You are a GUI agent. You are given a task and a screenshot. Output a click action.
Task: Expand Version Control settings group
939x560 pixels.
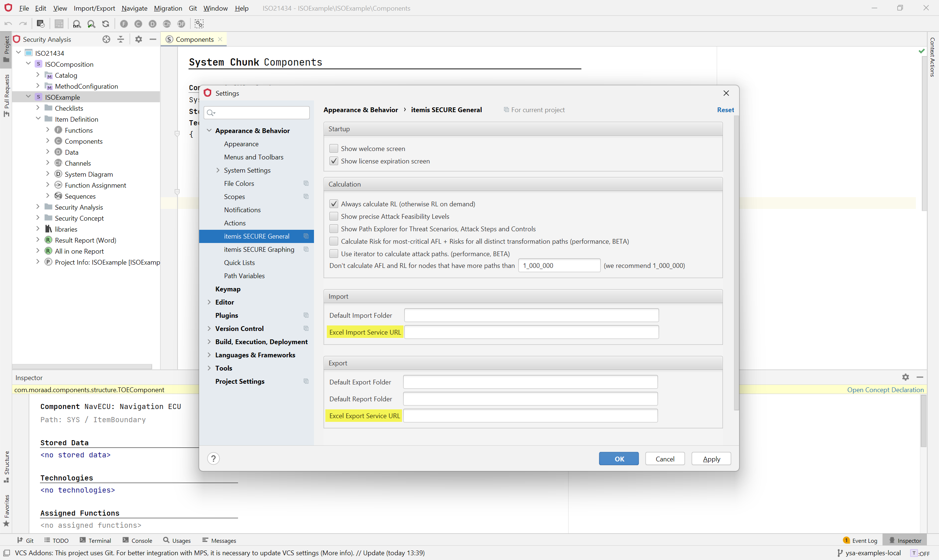coord(209,328)
